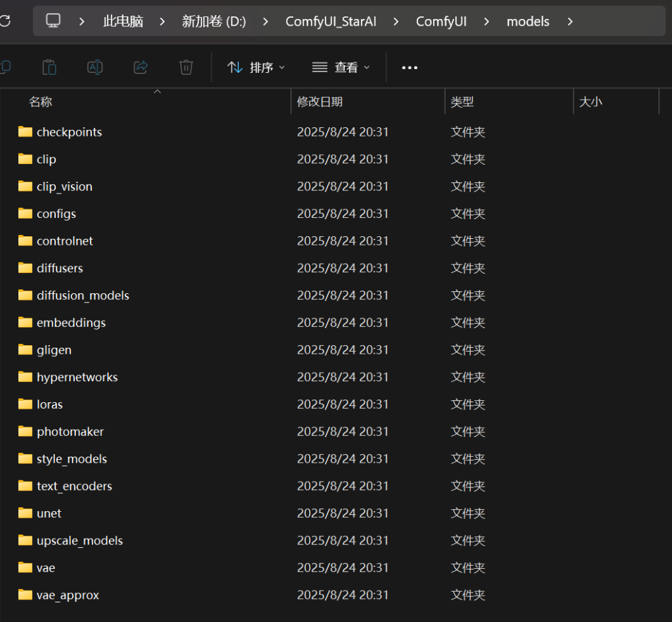The width and height of the screenshot is (672, 622).
Task: Go to ComfyUI_StarAI in the breadcrumb path
Action: [331, 22]
